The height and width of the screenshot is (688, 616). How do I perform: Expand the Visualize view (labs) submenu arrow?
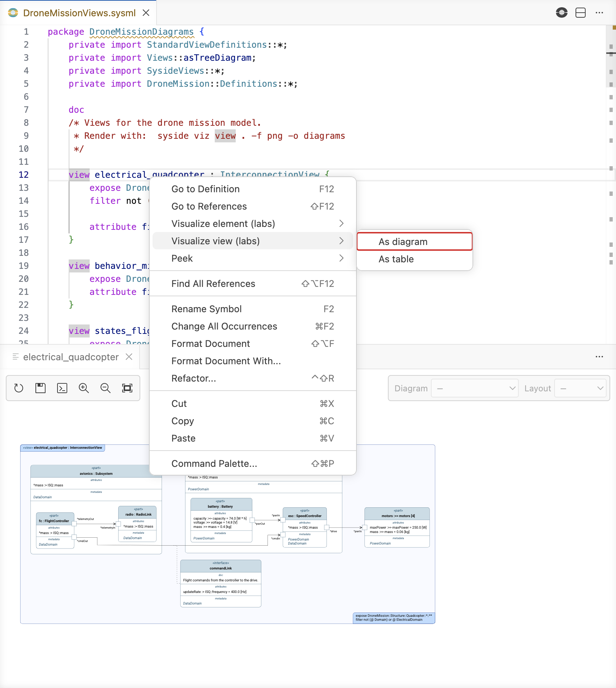click(341, 241)
